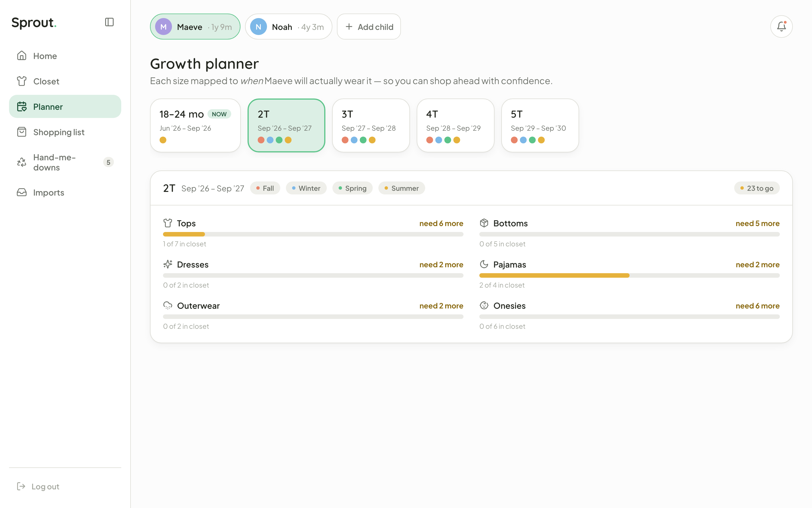Image resolution: width=812 pixels, height=508 pixels.
Task: Click the Imports inbox icon
Action: click(x=22, y=192)
